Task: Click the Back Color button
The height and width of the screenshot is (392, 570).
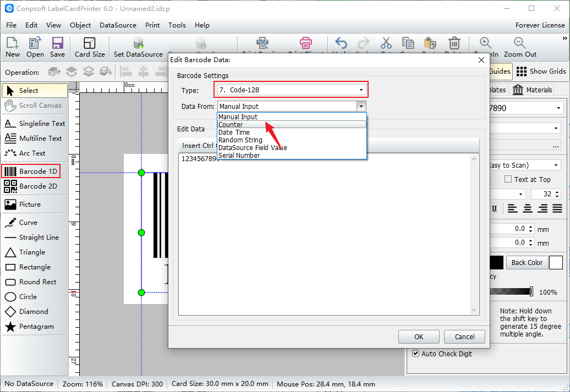Action: [527, 262]
